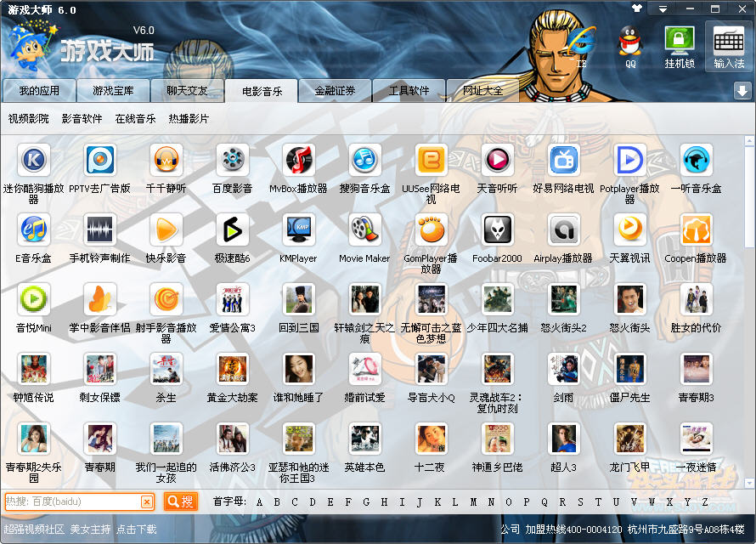The height and width of the screenshot is (544, 756).
Task: Click the 超强视频社区 link in footer
Action: 34,529
